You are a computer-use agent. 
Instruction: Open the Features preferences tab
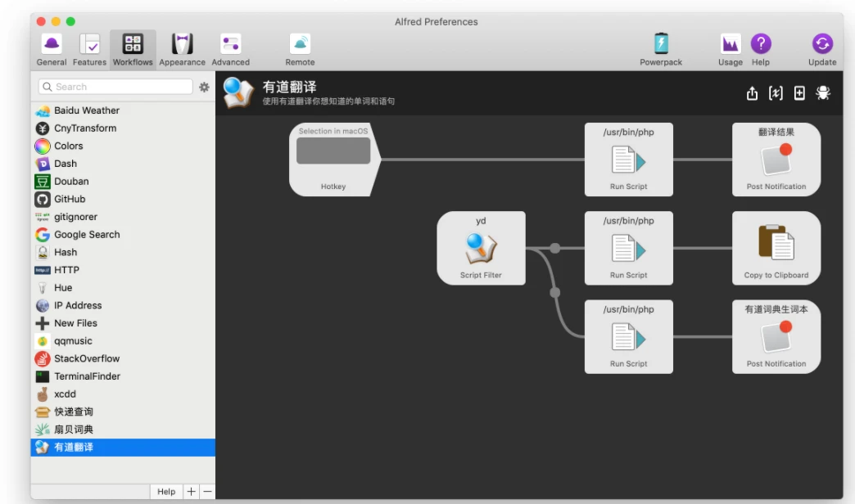pyautogui.click(x=89, y=50)
